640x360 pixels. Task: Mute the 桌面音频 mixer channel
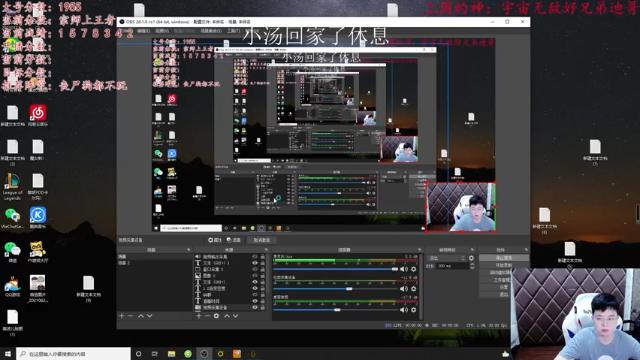point(404,310)
